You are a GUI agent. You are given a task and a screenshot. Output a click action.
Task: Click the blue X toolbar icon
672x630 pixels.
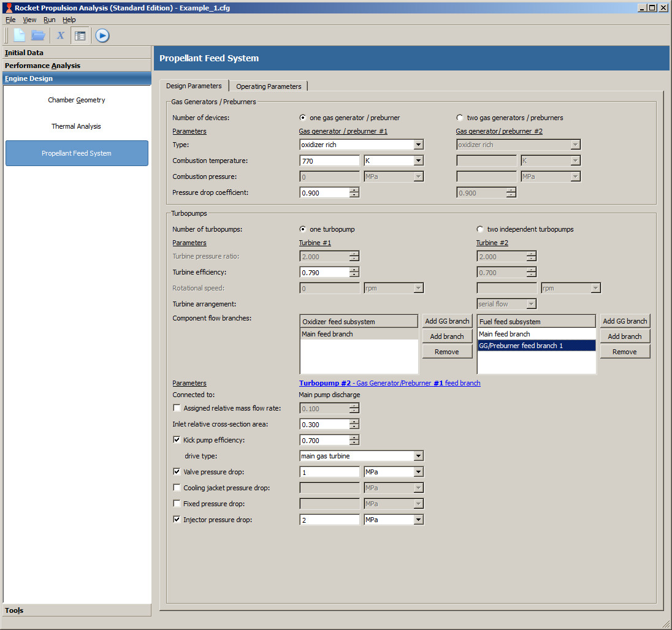(61, 36)
